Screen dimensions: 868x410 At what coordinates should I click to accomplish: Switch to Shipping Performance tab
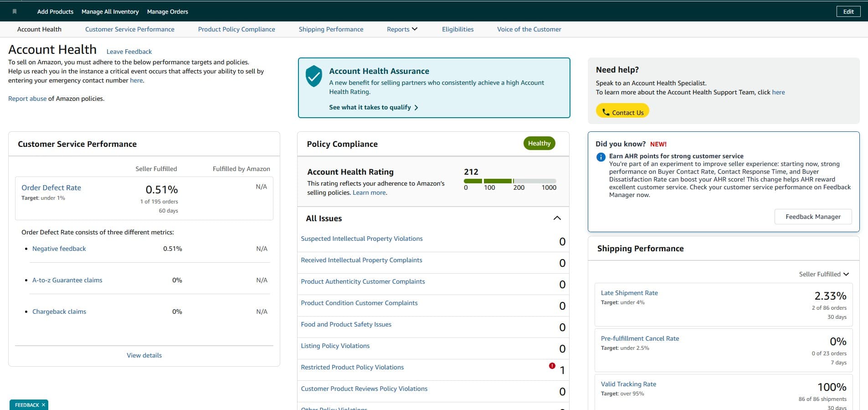pos(331,29)
